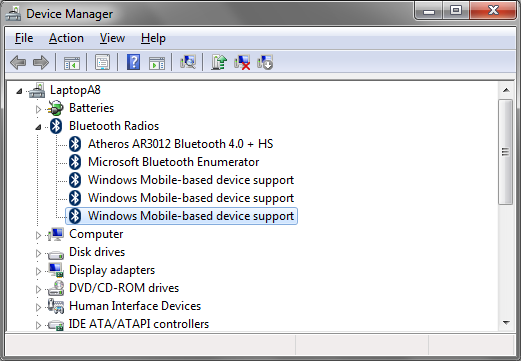The image size is (521, 361).
Task: Expand the Computer category arrow
Action: pos(38,235)
